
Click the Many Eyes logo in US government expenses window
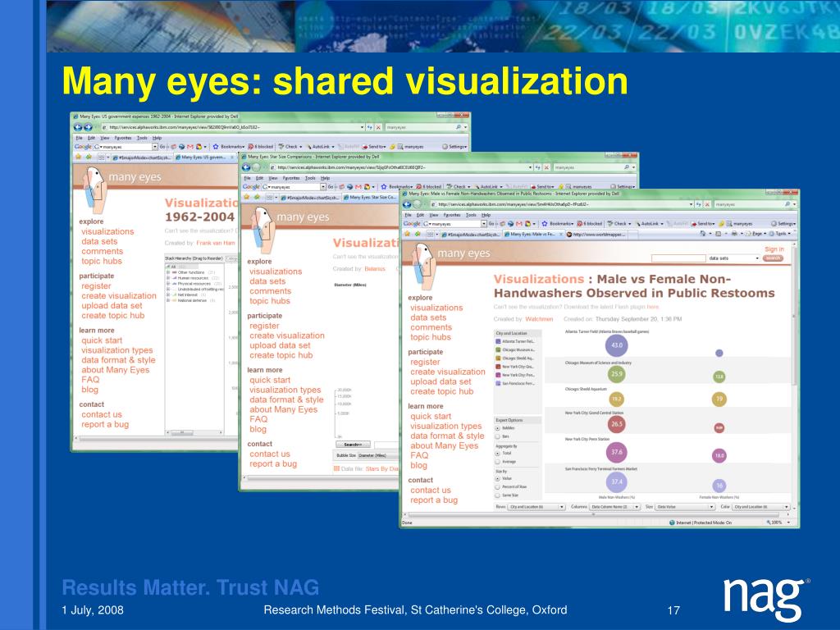[95, 190]
